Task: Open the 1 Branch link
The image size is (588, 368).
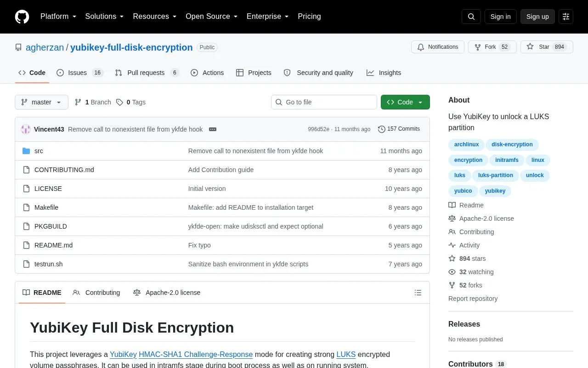Action: click(93, 102)
